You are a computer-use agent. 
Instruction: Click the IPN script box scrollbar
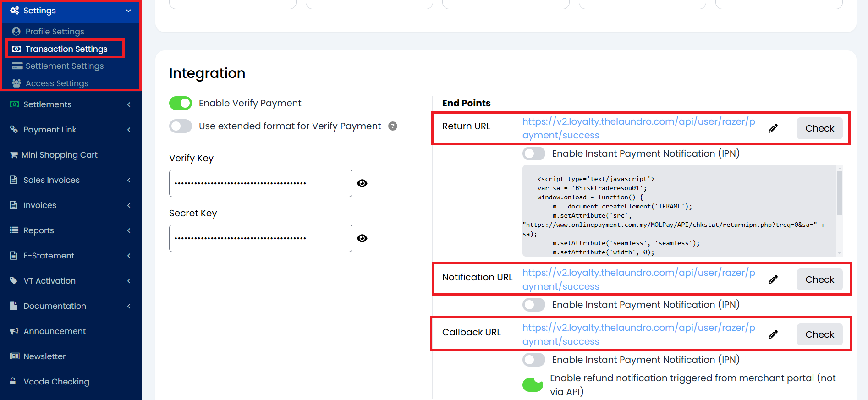tap(840, 192)
